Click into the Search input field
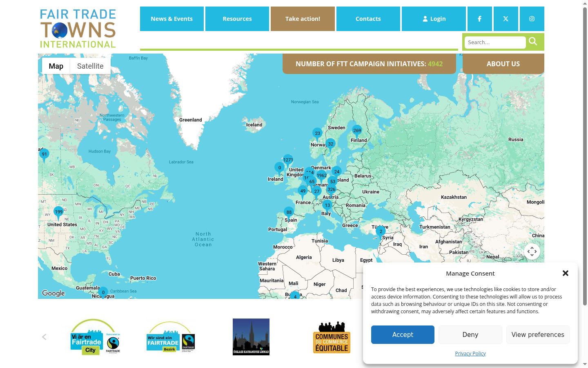This screenshot has height=368, width=588. coord(495,42)
